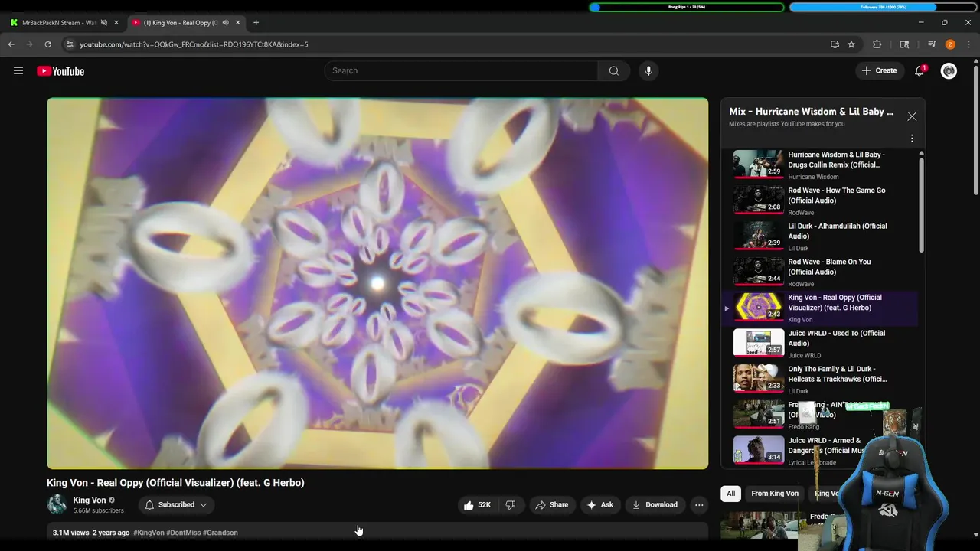Viewport: 980px width, 551px height.
Task: Play Only The Family Hellcats & Trackhawks
Action: coord(819,379)
